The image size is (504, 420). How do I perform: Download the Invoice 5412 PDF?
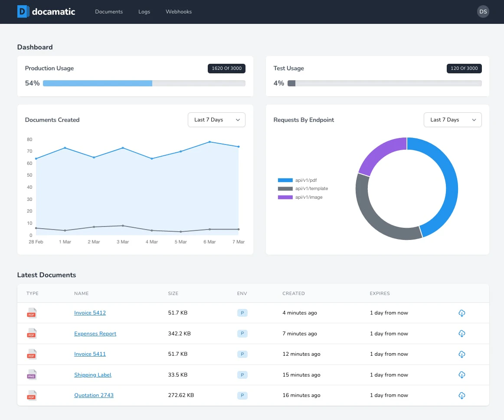461,313
